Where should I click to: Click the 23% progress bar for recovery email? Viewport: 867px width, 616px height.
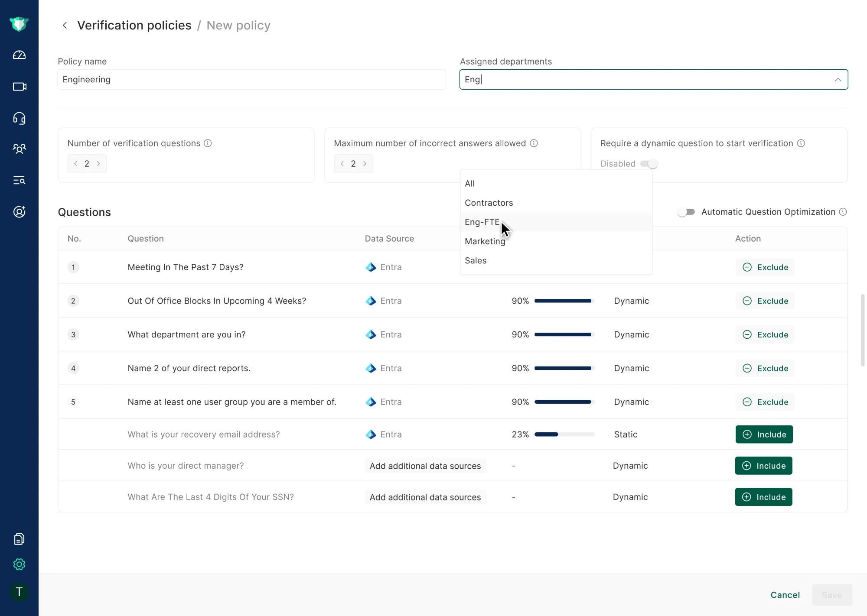tap(564, 434)
